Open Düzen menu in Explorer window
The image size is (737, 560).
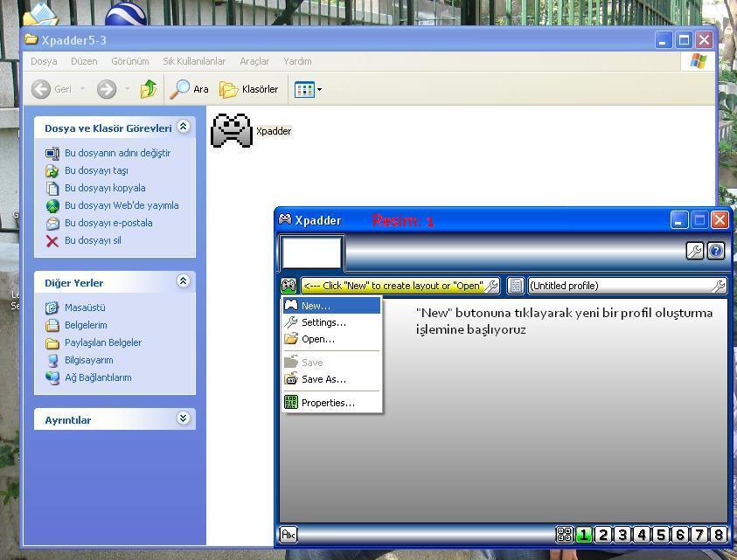(x=84, y=61)
